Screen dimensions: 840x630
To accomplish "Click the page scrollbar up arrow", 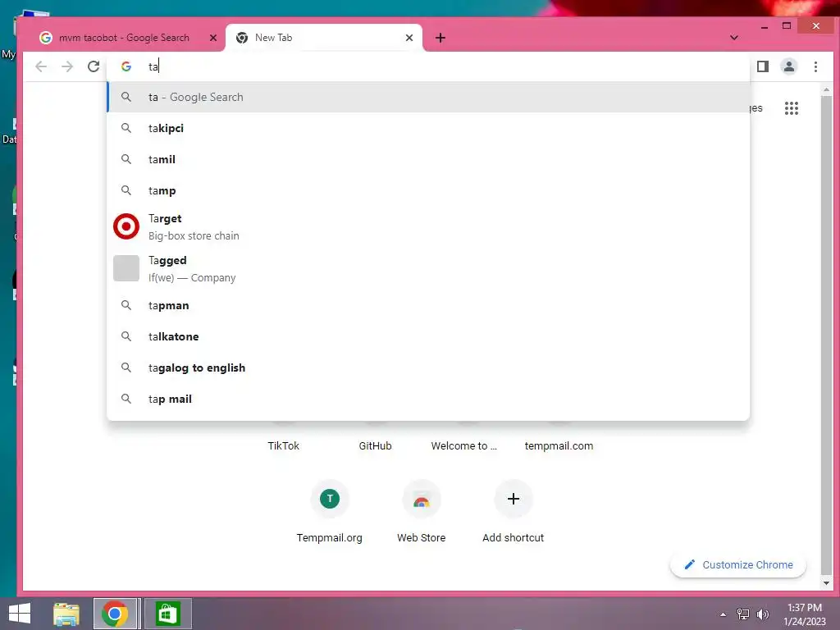I will click(x=826, y=89).
